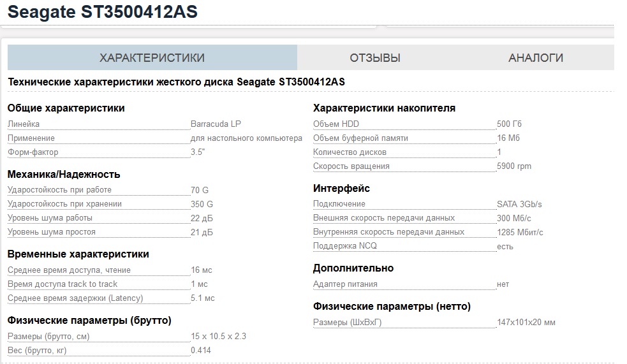Viewport: 627px width, 364px height.
Task: Click the '350 G' value
Action: click(x=202, y=204)
